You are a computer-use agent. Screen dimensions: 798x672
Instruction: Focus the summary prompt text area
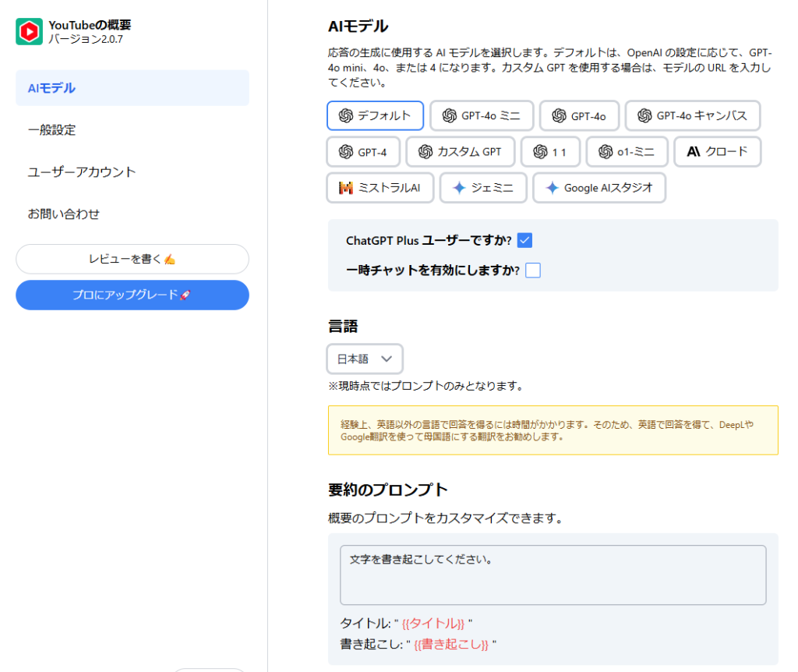pos(553,575)
